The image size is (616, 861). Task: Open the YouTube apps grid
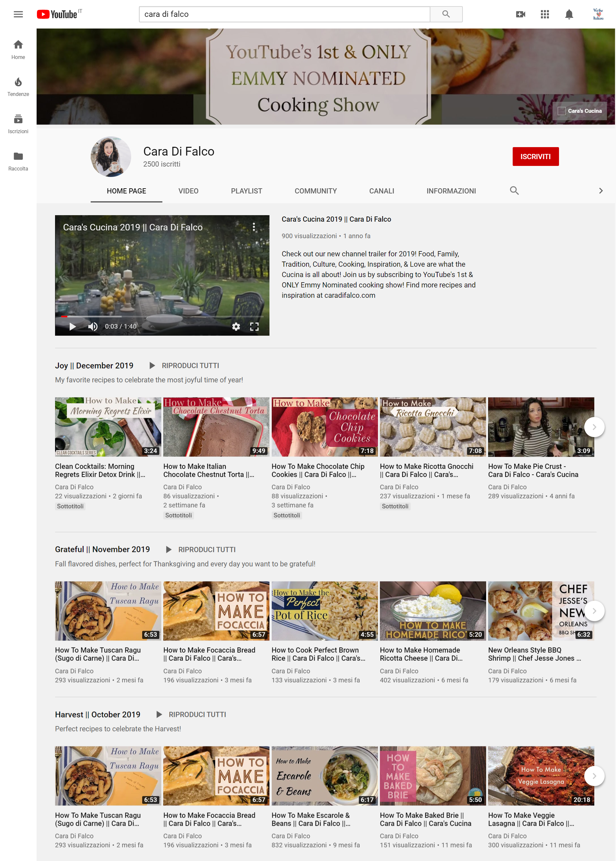click(545, 14)
